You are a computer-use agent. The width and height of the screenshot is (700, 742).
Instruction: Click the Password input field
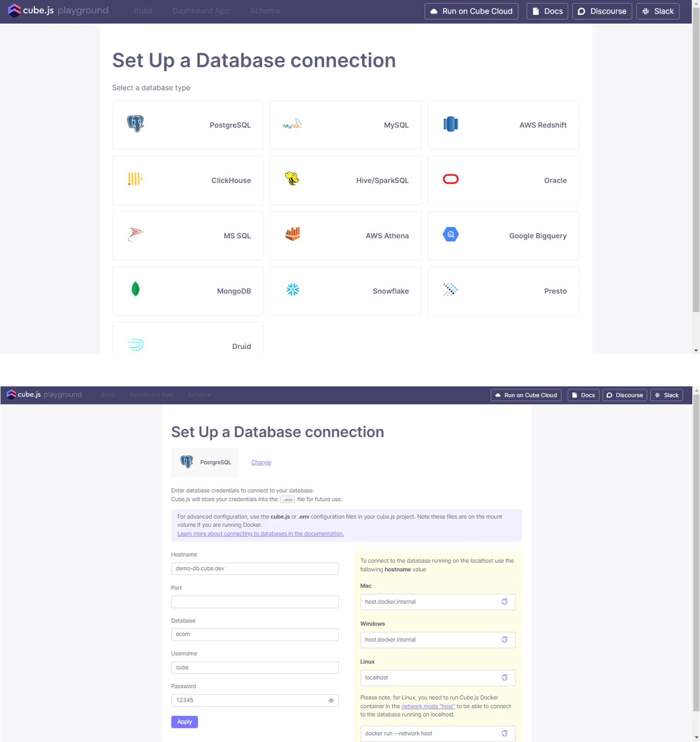click(x=255, y=701)
